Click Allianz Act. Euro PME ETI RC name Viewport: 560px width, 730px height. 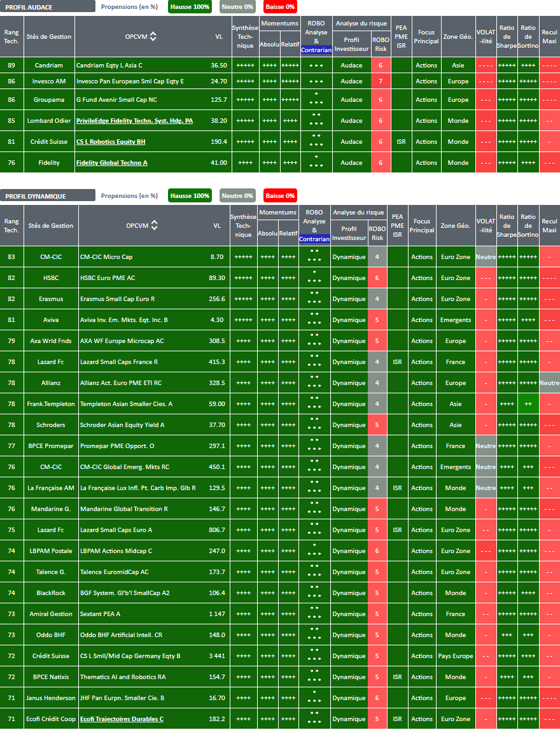point(121,383)
